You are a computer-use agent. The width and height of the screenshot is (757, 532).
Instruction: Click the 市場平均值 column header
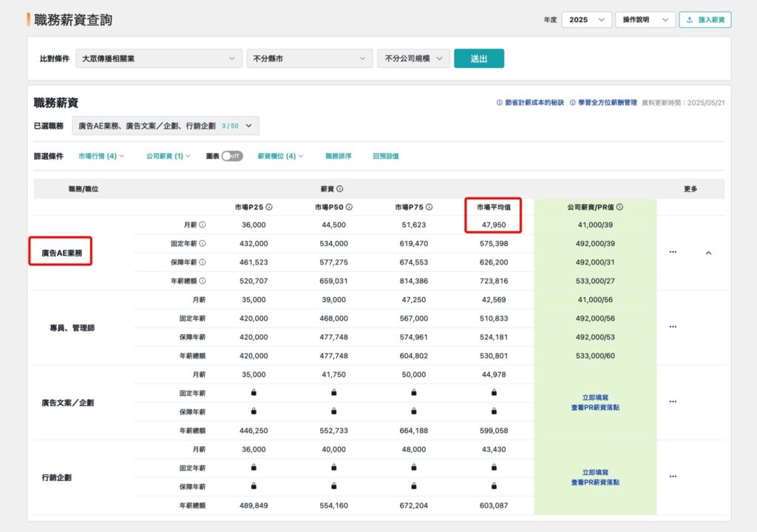point(493,207)
